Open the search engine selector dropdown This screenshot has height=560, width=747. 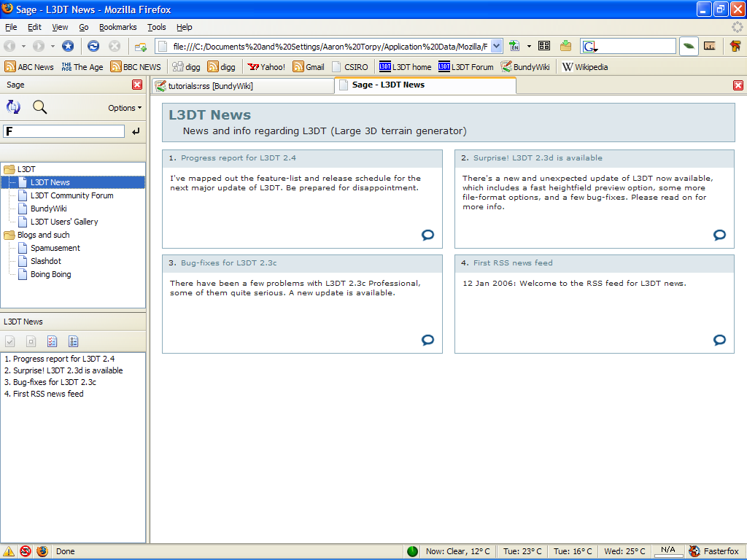pyautogui.click(x=590, y=47)
